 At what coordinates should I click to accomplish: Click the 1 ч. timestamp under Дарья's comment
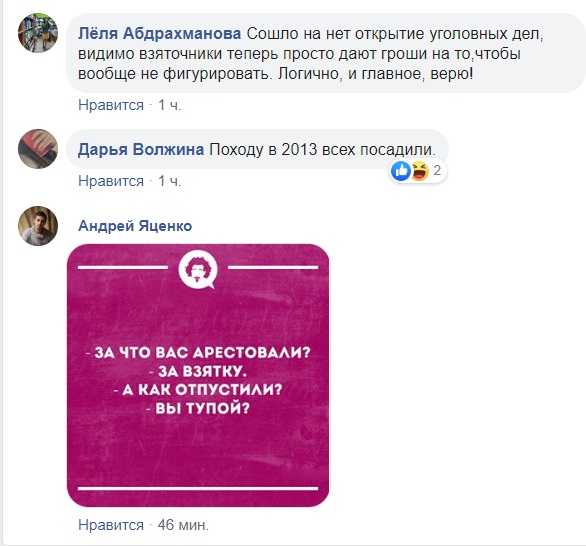pos(170,181)
